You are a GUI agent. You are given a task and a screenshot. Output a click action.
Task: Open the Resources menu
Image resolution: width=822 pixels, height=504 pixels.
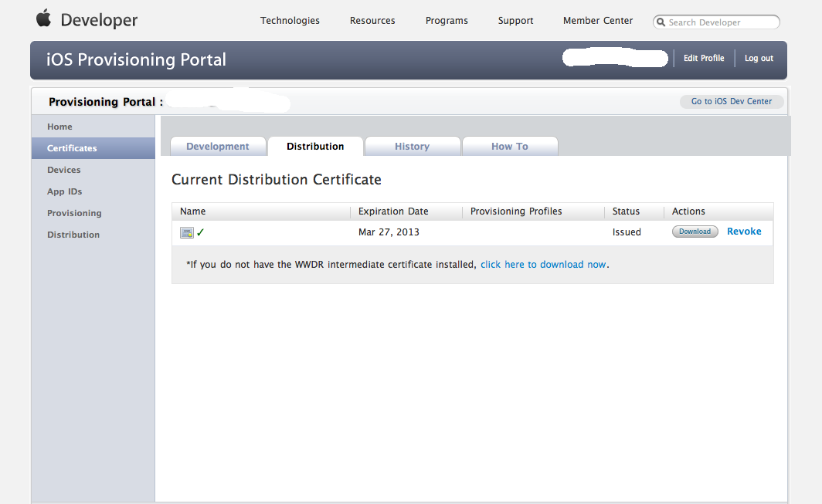(372, 20)
